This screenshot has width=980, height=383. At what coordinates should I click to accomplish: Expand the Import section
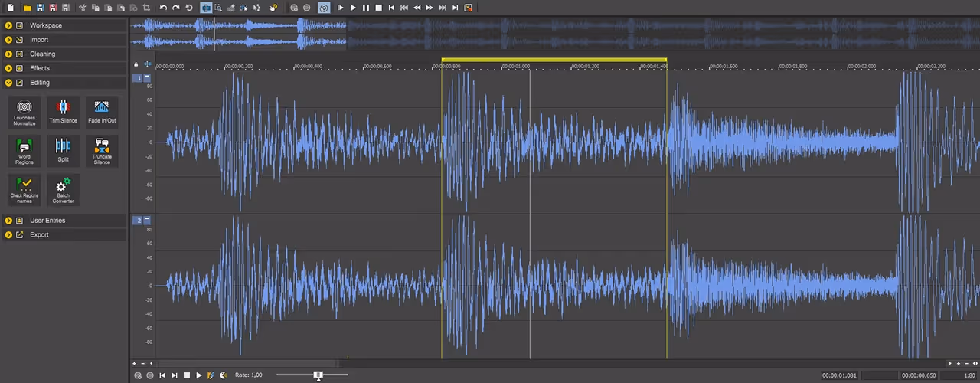(x=8, y=40)
